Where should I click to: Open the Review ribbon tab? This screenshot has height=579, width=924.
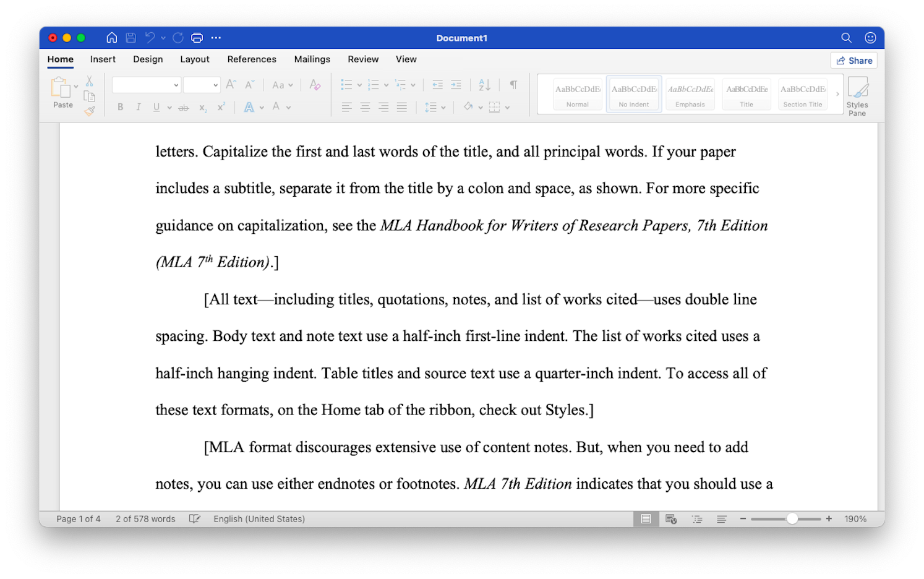point(363,59)
